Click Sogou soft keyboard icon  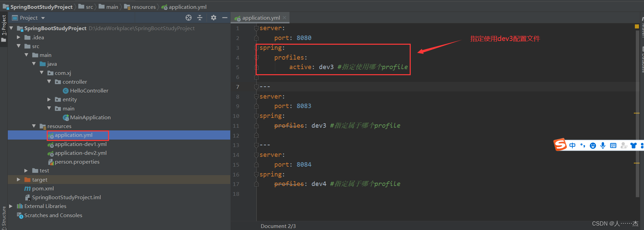point(613,146)
